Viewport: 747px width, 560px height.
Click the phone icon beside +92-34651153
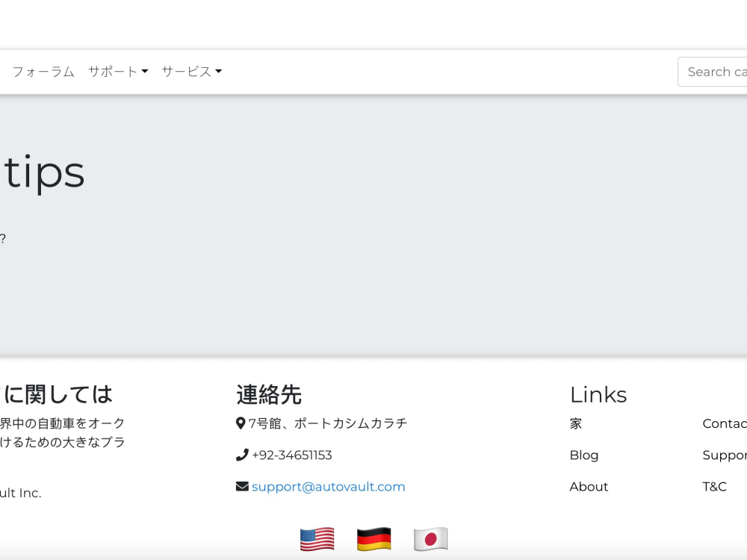tap(242, 455)
